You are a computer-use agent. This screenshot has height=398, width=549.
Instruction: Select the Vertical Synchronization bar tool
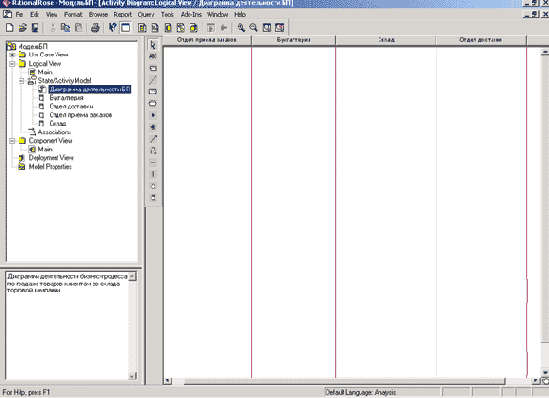point(153,174)
